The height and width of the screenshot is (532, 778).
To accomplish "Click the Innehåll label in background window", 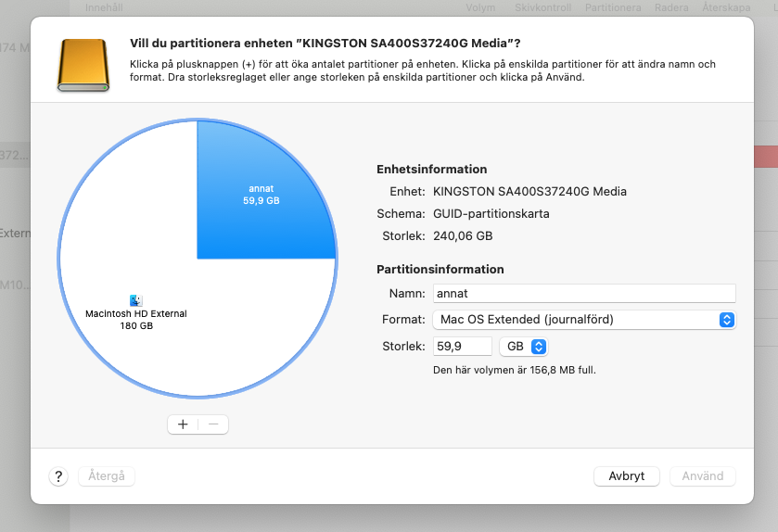I will (104, 8).
